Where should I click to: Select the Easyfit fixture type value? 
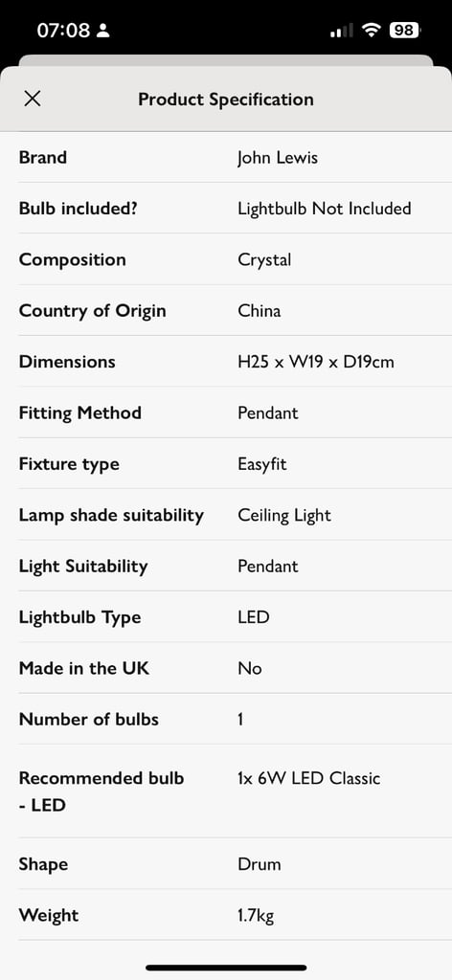262,464
